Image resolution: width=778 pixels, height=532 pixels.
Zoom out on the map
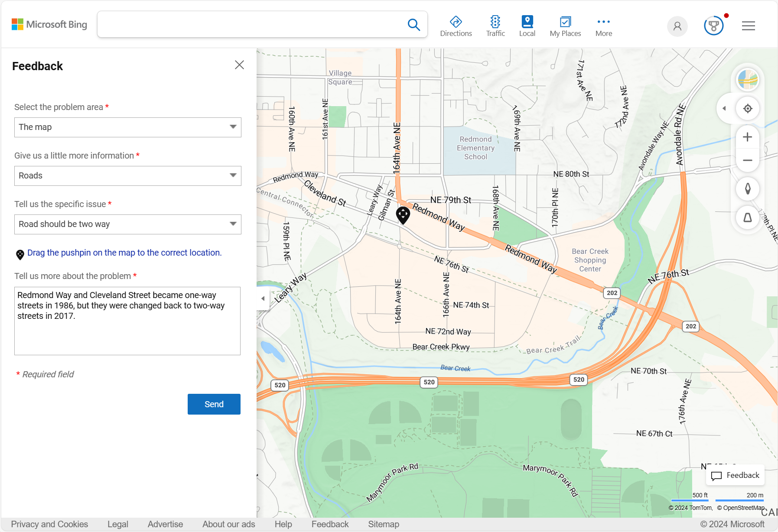coord(747,160)
